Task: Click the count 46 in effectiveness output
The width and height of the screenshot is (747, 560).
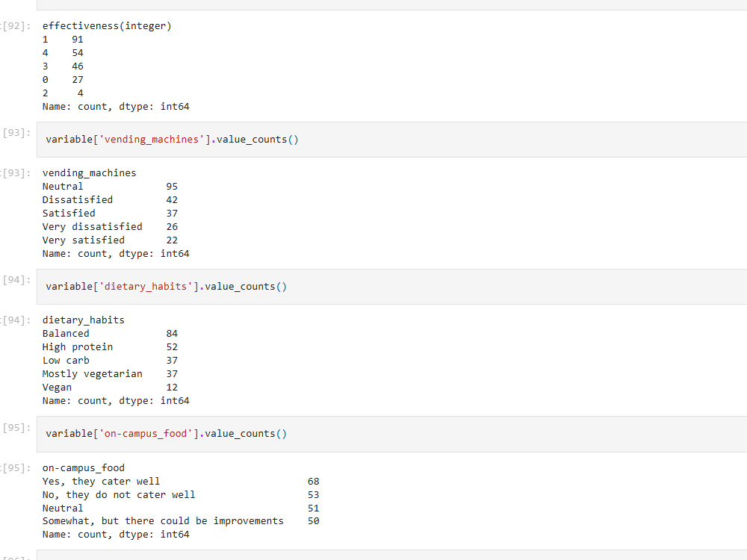Action: point(78,66)
